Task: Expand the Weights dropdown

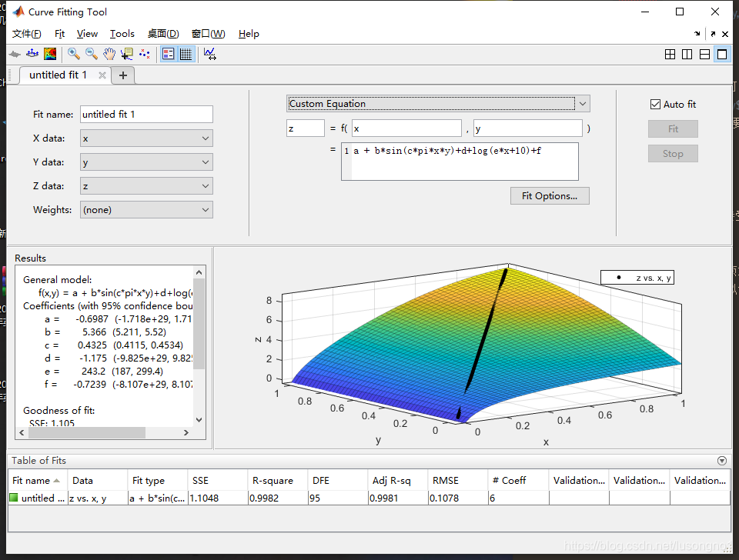Action: pos(146,210)
